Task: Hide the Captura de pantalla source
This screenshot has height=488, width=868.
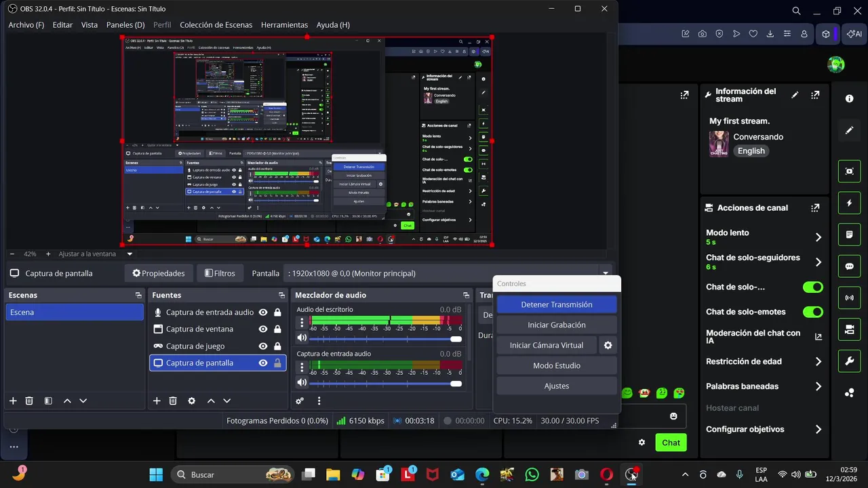Action: pos(262,363)
